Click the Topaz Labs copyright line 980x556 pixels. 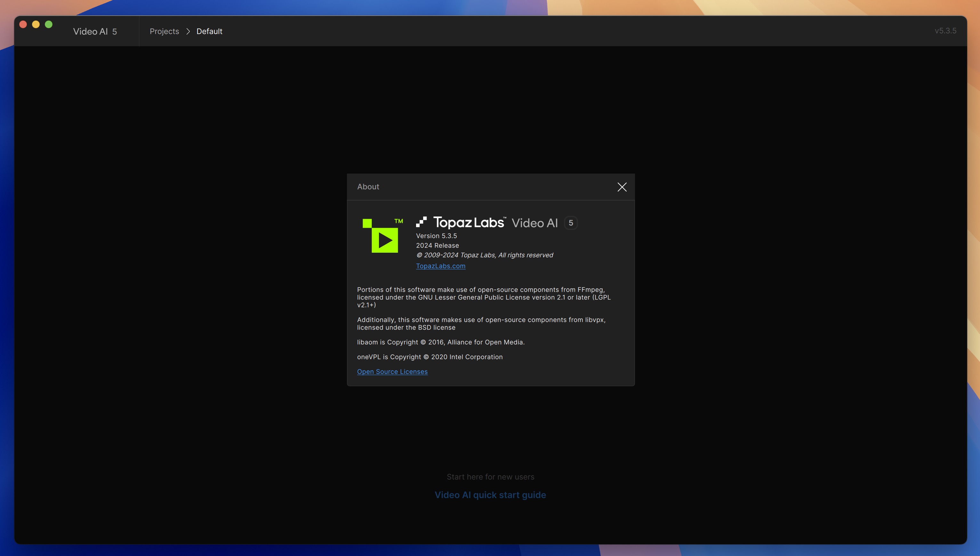click(484, 255)
